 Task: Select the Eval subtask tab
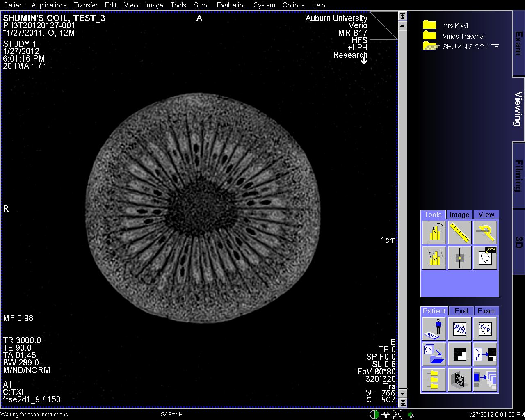(x=461, y=311)
